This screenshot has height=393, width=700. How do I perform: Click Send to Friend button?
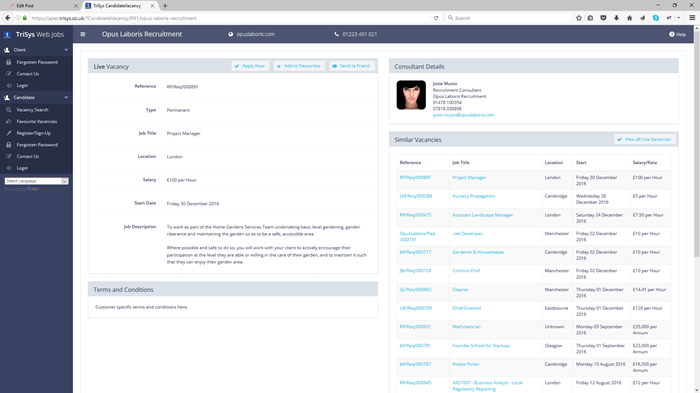(x=352, y=66)
